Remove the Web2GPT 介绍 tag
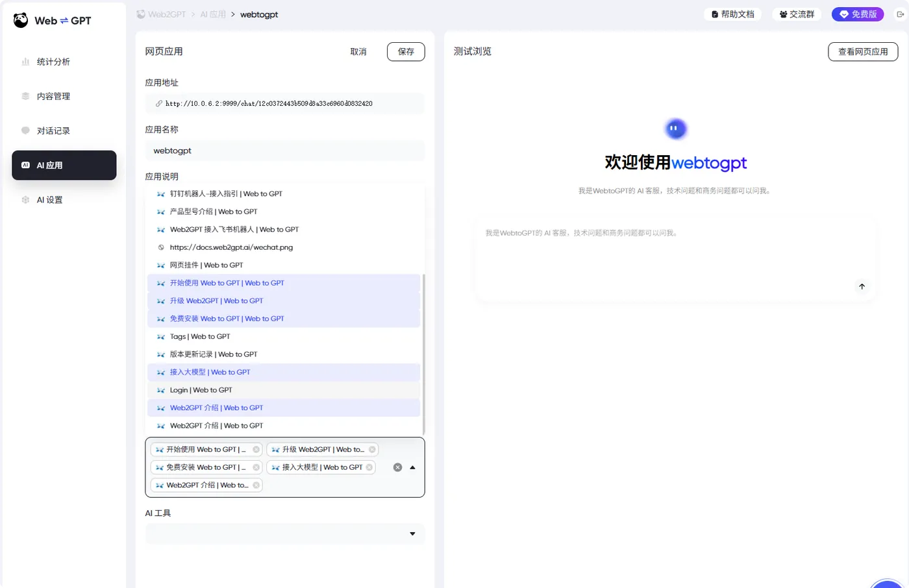 256,485
